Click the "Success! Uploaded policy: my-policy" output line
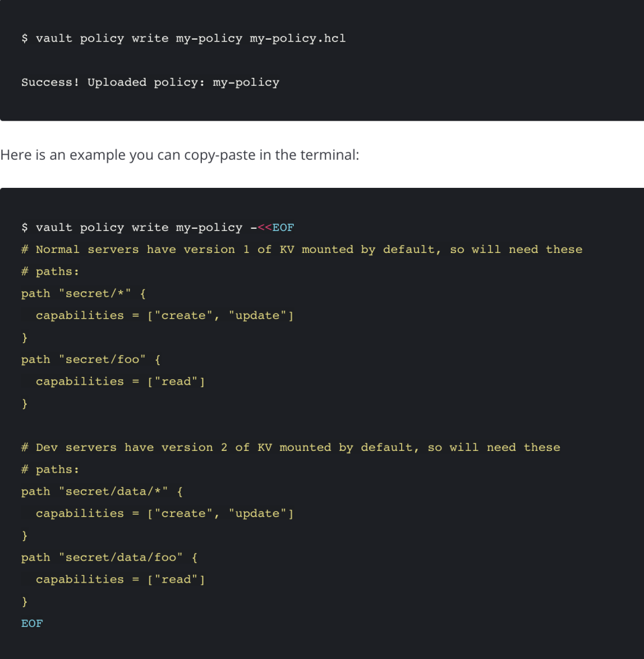644x659 pixels. click(150, 83)
